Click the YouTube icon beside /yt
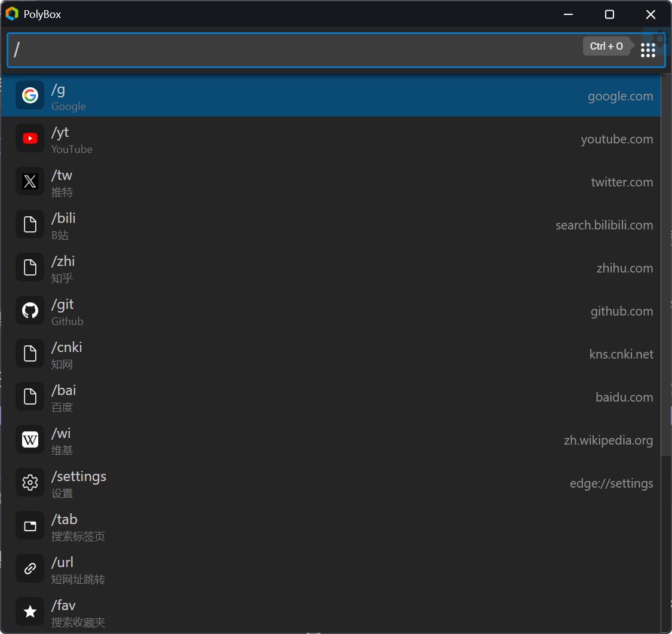The width and height of the screenshot is (672, 634). pyautogui.click(x=30, y=139)
